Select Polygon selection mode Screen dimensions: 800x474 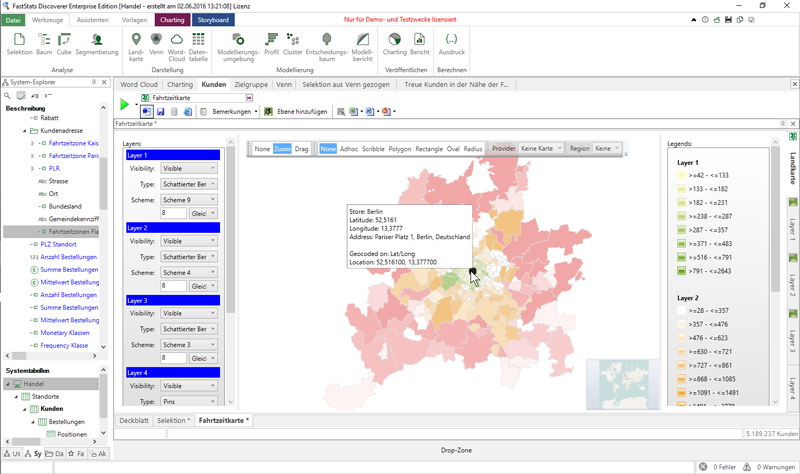click(x=400, y=149)
